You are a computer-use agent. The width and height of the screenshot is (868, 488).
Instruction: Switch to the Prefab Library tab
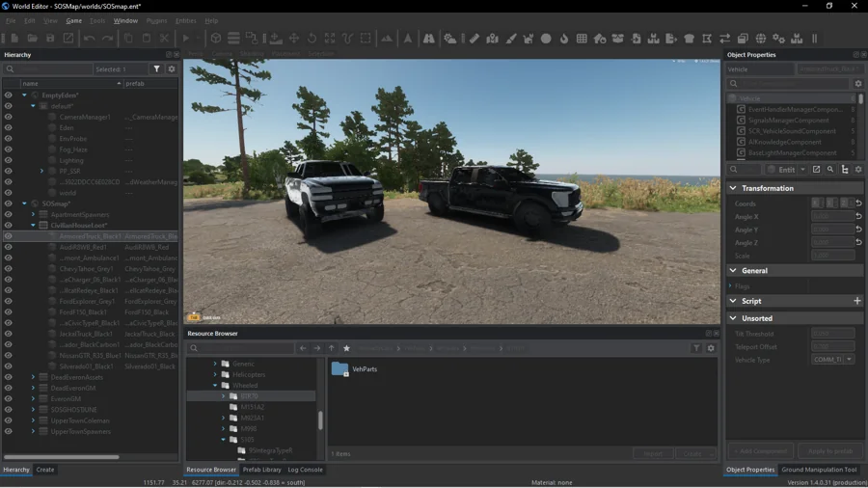click(261, 469)
